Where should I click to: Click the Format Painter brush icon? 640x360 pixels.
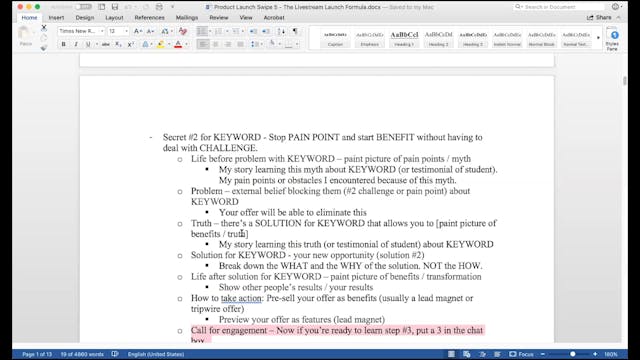pyautogui.click(x=44, y=48)
